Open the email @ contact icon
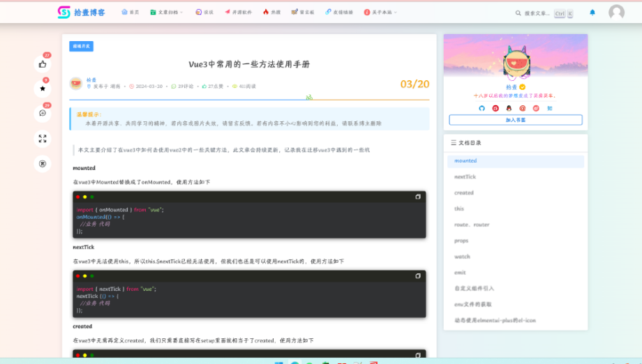Image resolution: width=642 pixels, height=364 pixels. point(523,108)
